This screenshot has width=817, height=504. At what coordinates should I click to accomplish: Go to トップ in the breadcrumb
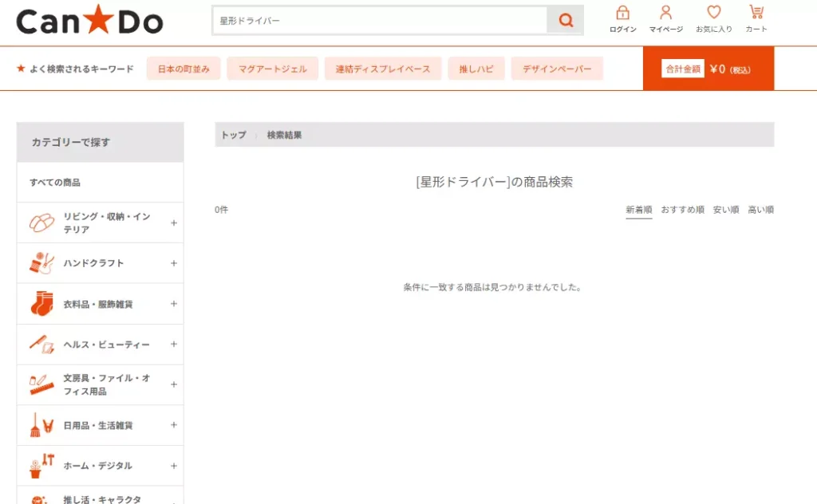(233, 134)
